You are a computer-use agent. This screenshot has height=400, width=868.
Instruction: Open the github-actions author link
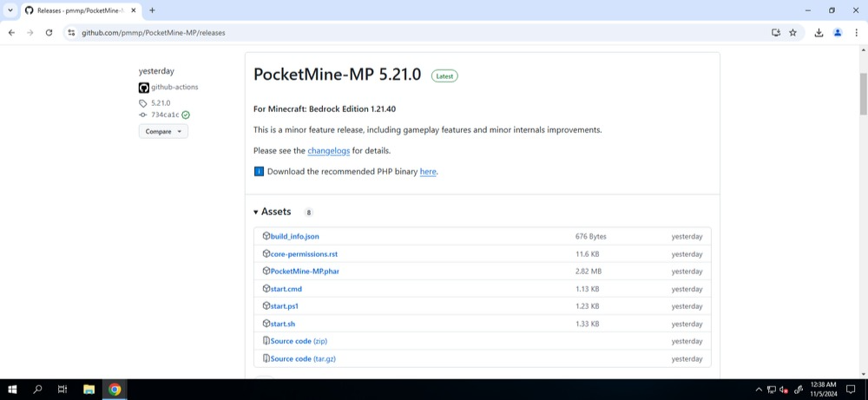pyautogui.click(x=174, y=88)
